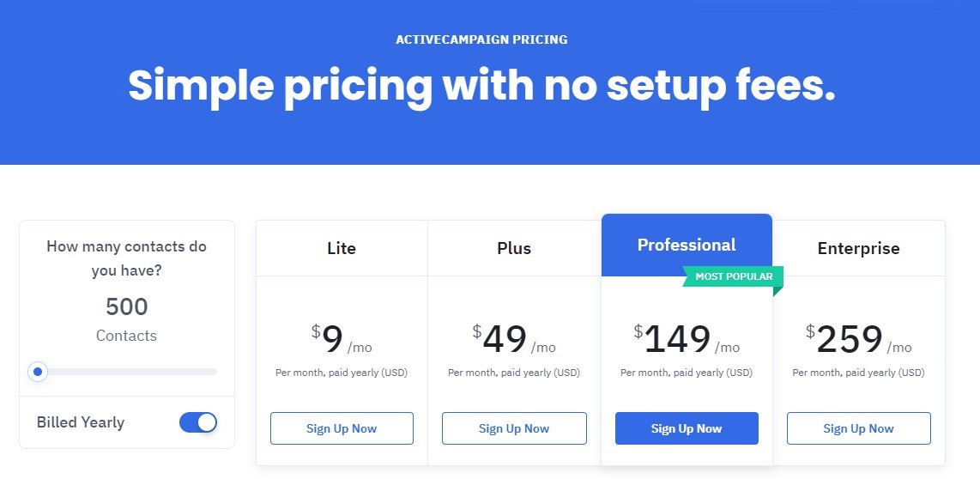Select the Plus plan header
Viewport: 980px width, 479px height.
coord(514,248)
